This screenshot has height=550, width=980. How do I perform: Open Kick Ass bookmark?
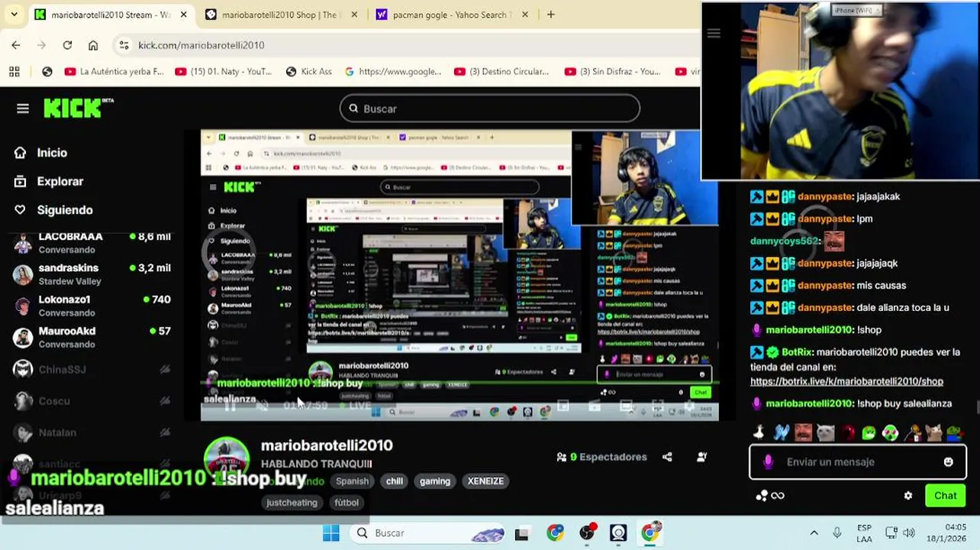click(x=308, y=71)
